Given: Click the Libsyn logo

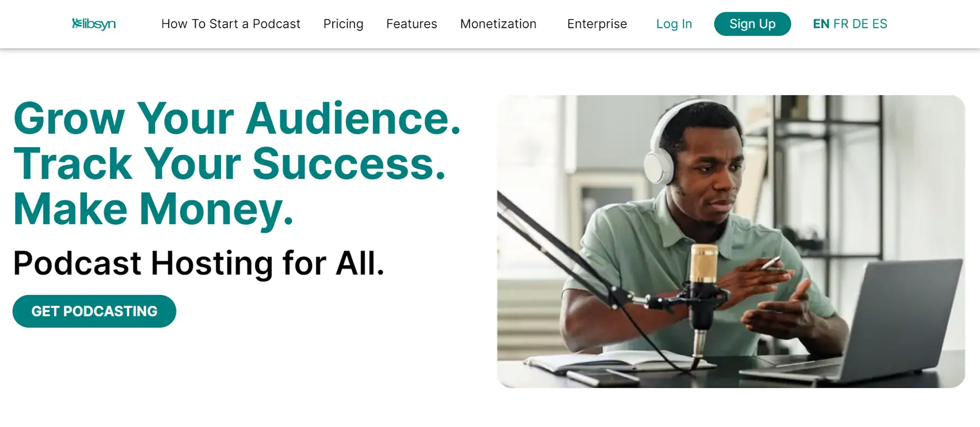Looking at the screenshot, I should tap(94, 24).
